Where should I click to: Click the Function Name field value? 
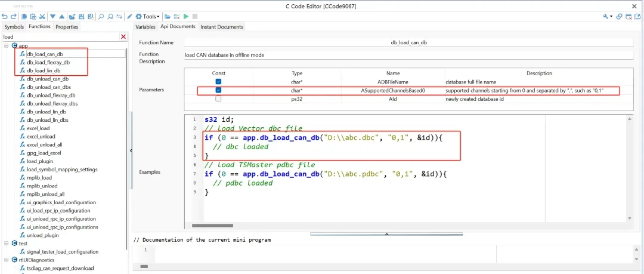408,43
